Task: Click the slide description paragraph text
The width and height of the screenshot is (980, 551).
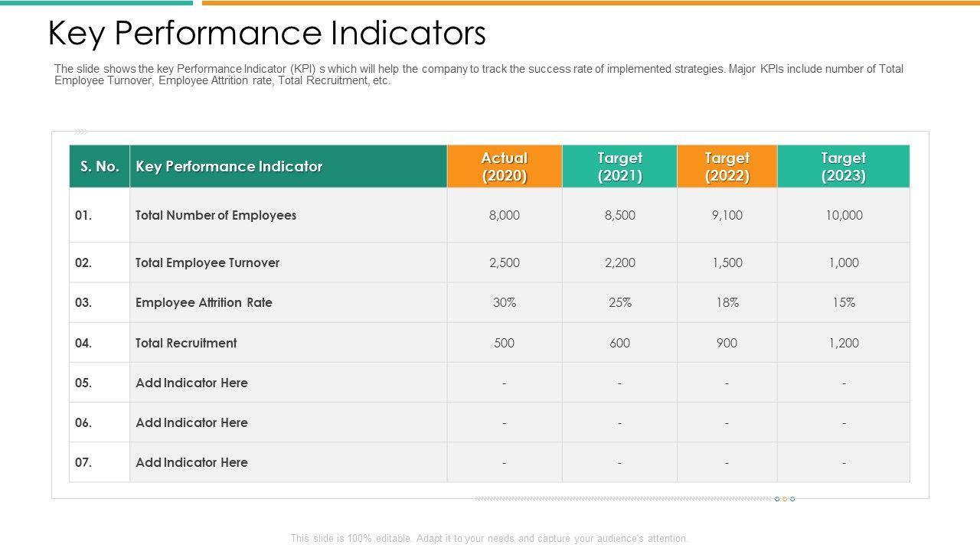Action: coord(479,74)
